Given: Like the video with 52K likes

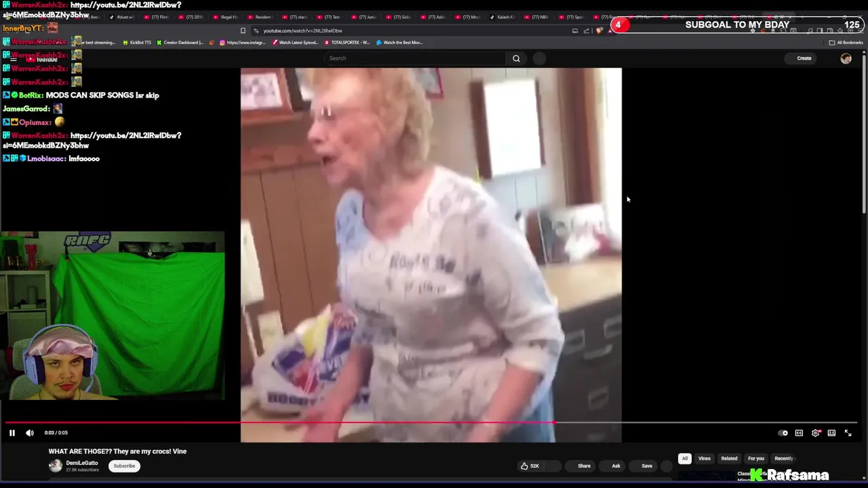Looking at the screenshot, I should click(530, 466).
